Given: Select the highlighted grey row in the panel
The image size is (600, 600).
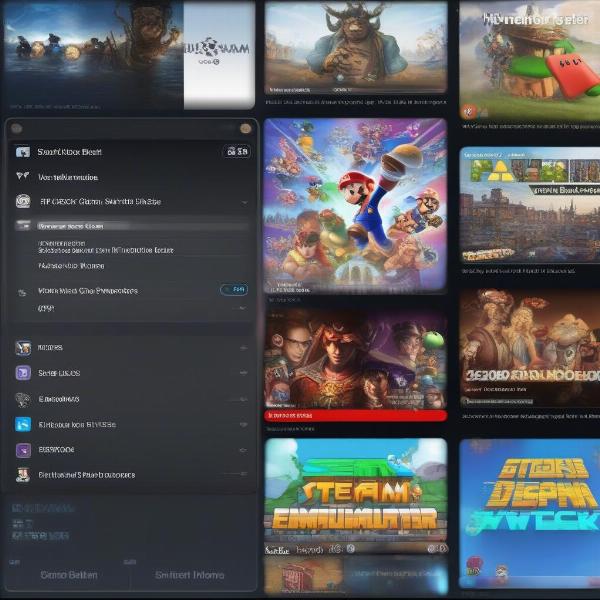Looking at the screenshot, I should coord(131,226).
